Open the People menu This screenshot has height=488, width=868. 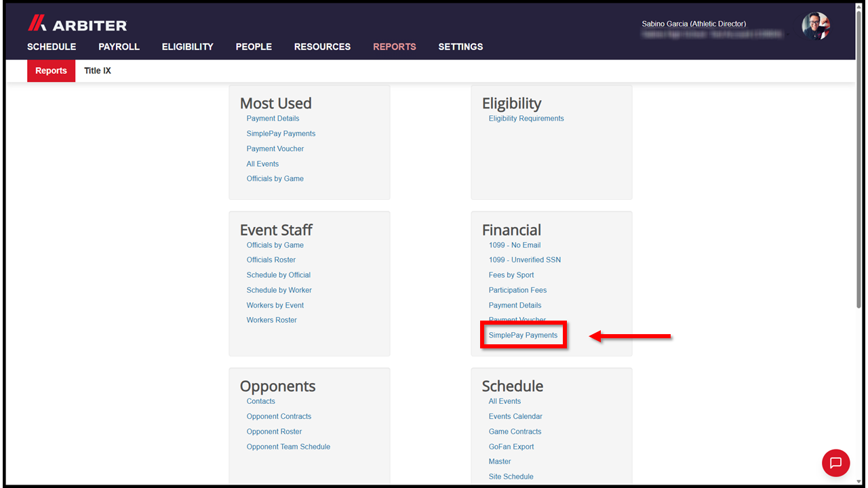[254, 47]
